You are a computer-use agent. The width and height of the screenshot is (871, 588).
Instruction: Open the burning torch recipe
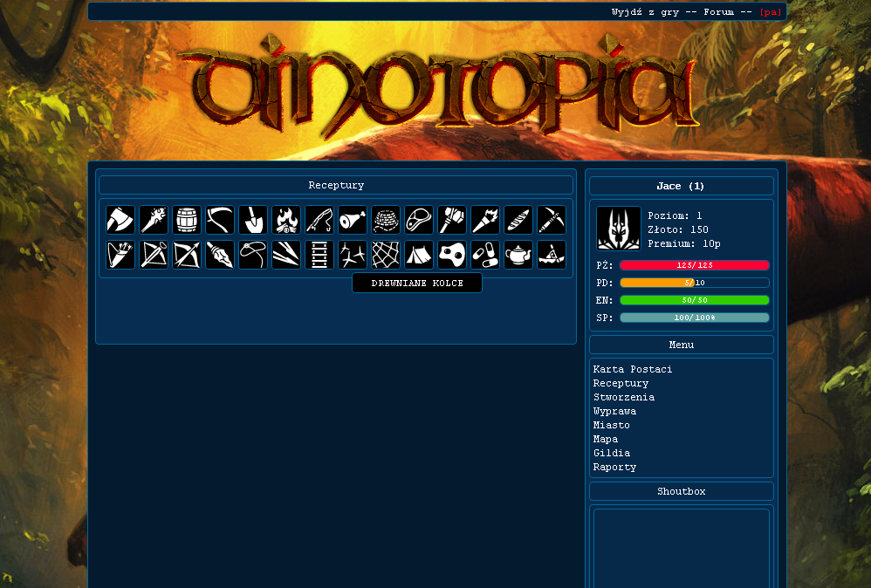tap(485, 219)
